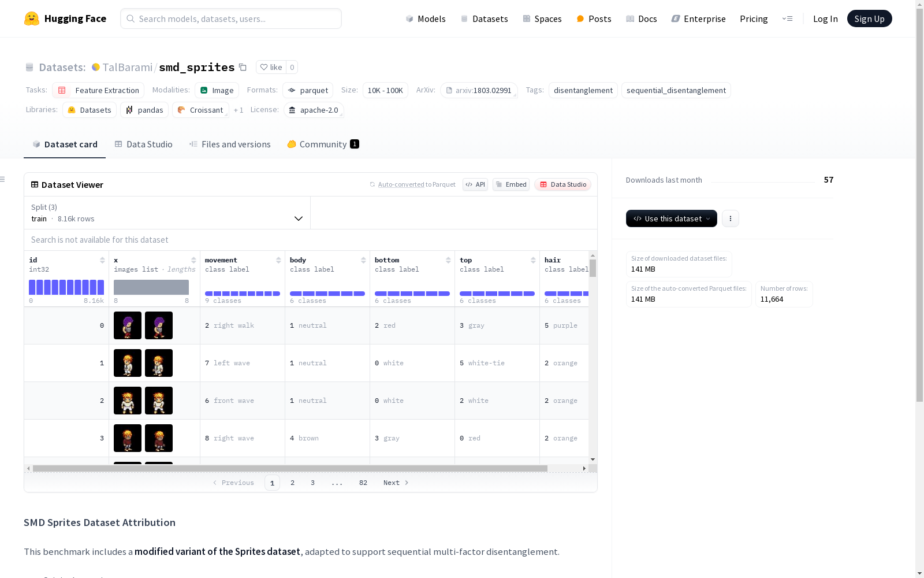The width and height of the screenshot is (924, 578).
Task: Open the Use this dataset dropdown
Action: tap(672, 218)
